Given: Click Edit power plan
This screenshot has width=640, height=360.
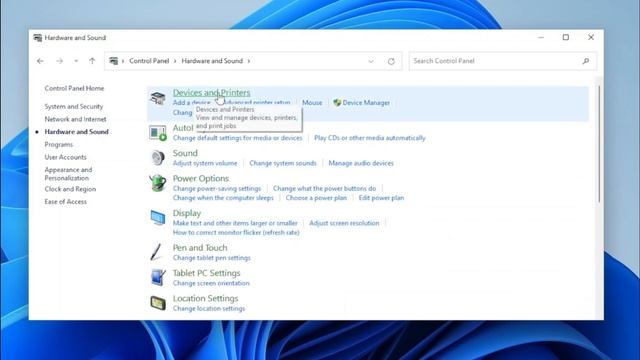Looking at the screenshot, I should tap(381, 198).
